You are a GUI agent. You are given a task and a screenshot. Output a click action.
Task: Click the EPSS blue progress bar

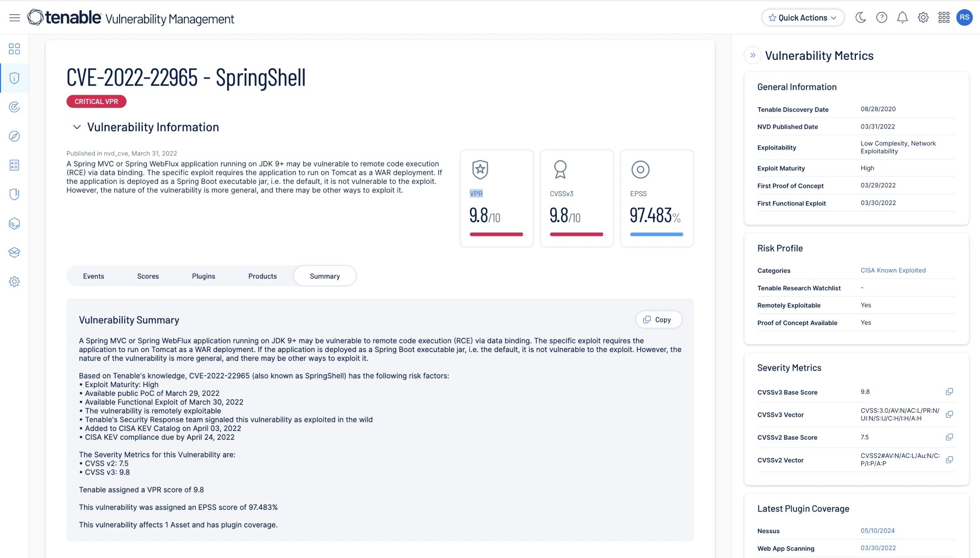tap(656, 234)
